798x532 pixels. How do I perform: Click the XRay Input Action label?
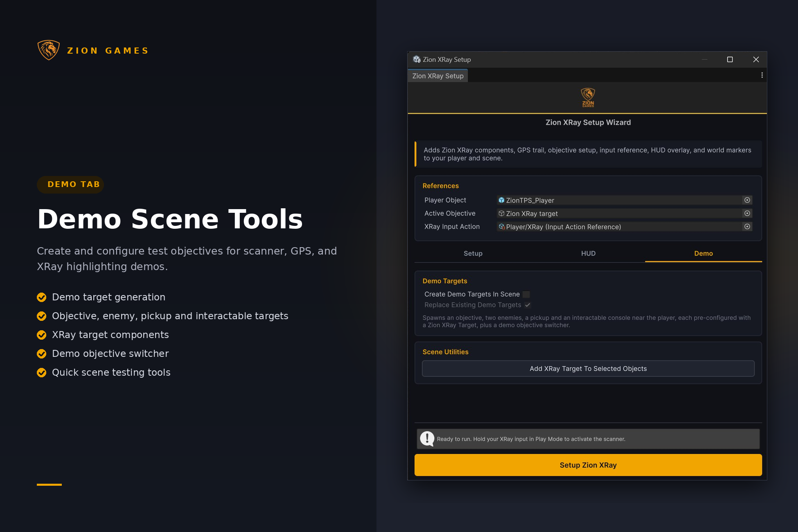click(x=452, y=226)
